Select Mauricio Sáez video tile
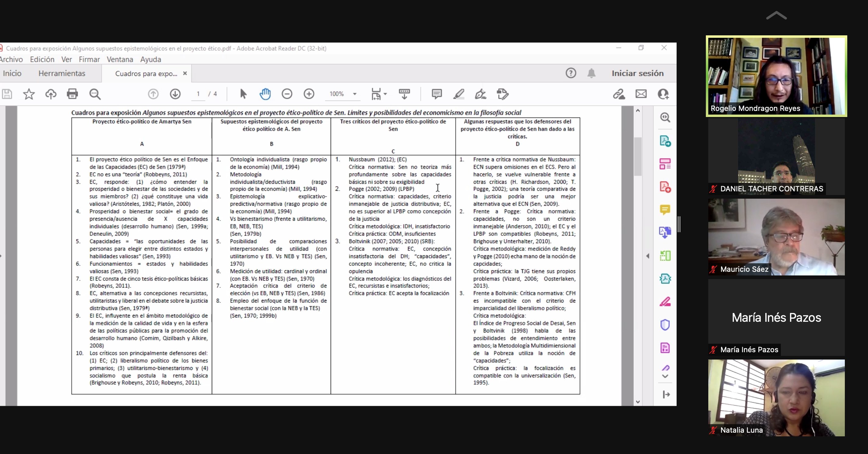The image size is (868, 454). (x=776, y=237)
